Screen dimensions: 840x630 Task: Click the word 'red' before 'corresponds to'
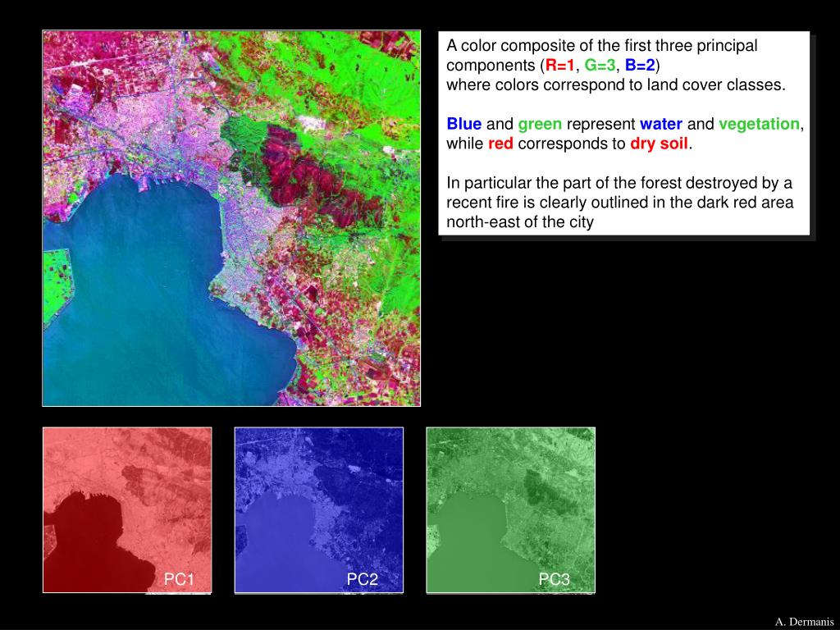click(x=500, y=144)
